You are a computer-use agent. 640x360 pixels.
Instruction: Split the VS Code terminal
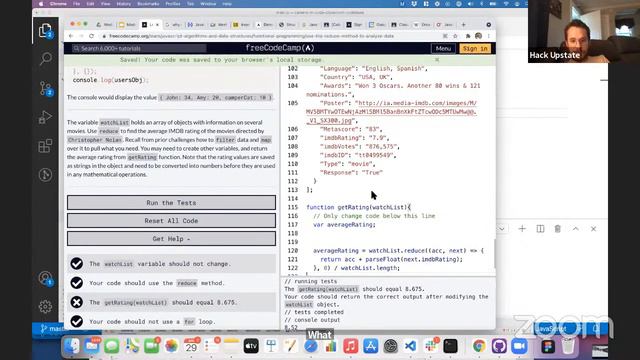pos(540,229)
